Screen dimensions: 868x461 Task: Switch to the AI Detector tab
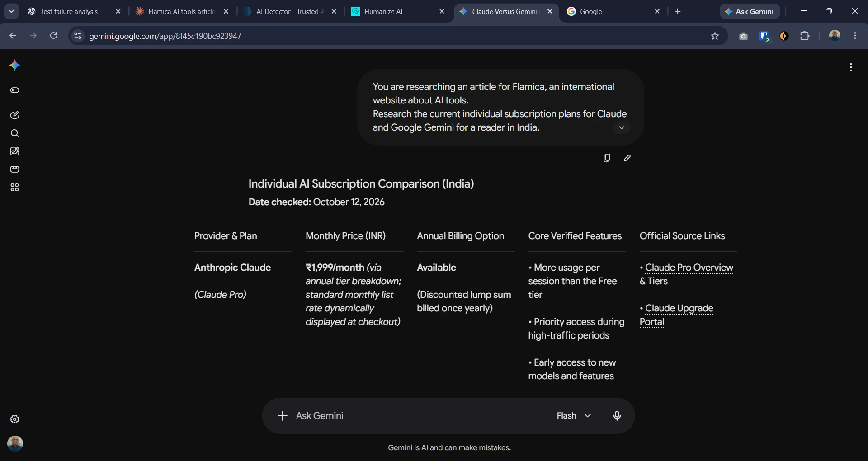click(x=290, y=12)
